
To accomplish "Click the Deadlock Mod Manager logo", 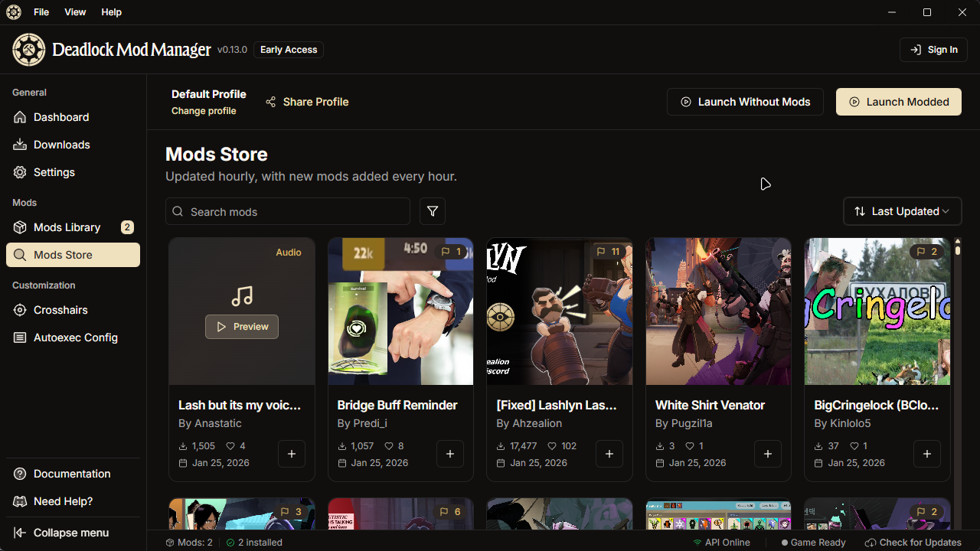I will 28,49.
